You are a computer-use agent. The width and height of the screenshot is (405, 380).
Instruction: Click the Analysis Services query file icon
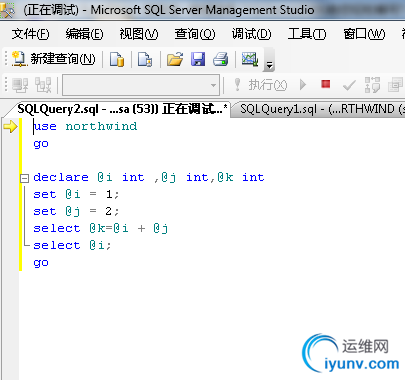[x=145, y=59]
